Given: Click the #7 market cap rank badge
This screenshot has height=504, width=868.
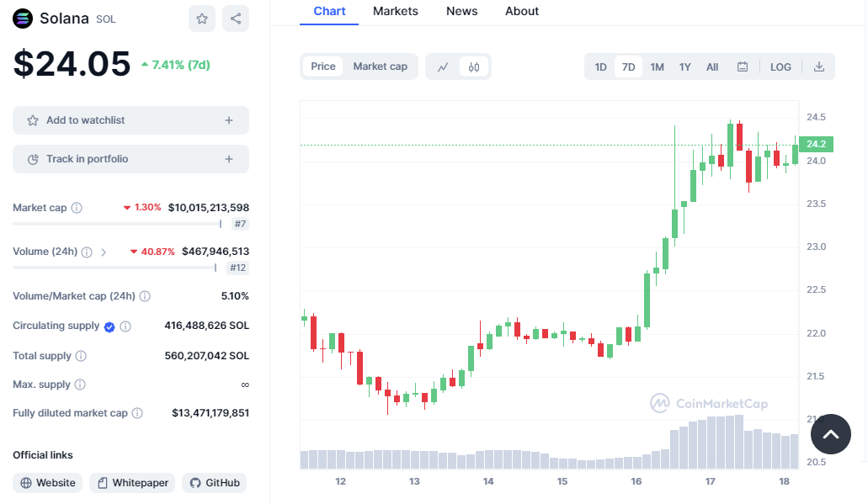Looking at the screenshot, I should click(x=240, y=224).
